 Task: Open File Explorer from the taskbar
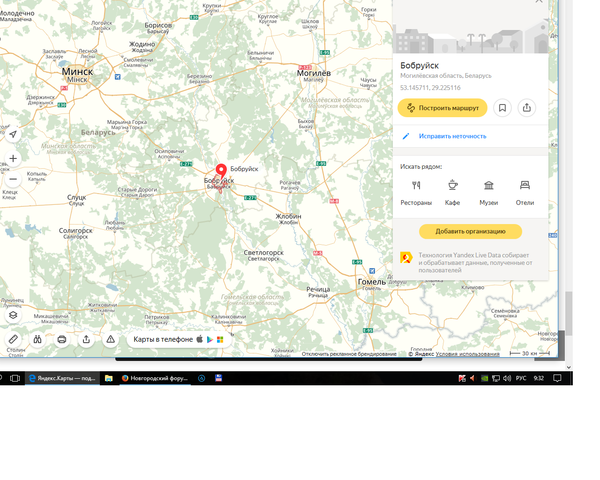[x=109, y=378]
